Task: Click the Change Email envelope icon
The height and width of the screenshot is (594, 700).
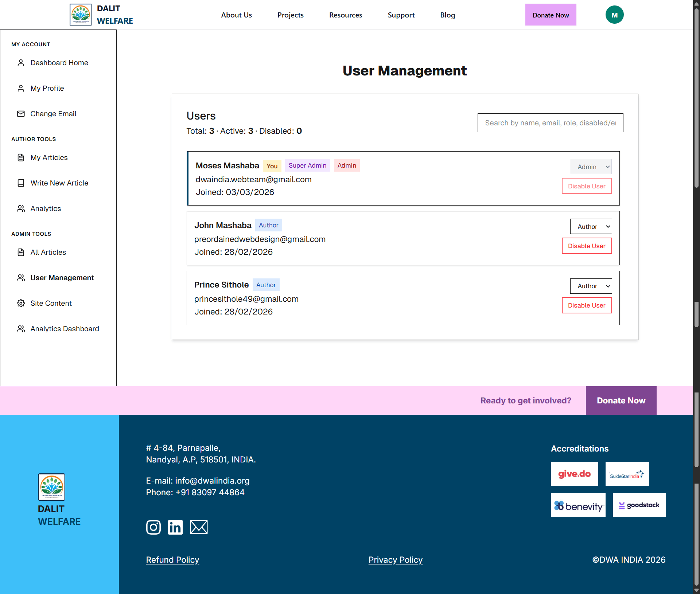Action: click(21, 114)
